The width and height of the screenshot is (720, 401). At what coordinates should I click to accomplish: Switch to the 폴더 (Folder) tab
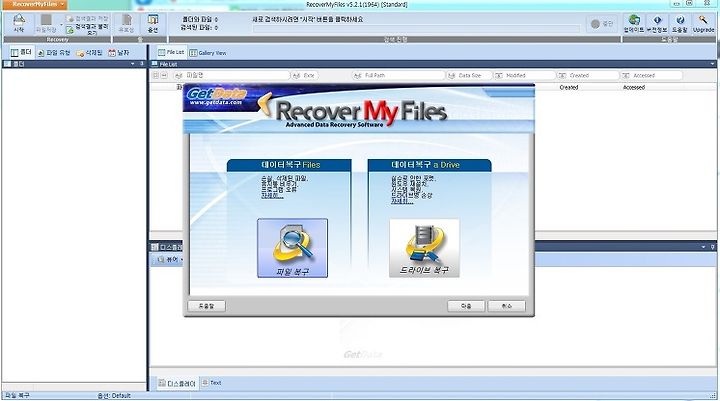tap(22, 52)
